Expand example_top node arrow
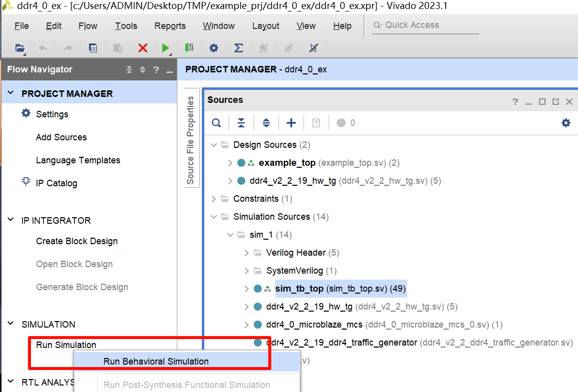This screenshot has width=578, height=392. click(x=230, y=163)
